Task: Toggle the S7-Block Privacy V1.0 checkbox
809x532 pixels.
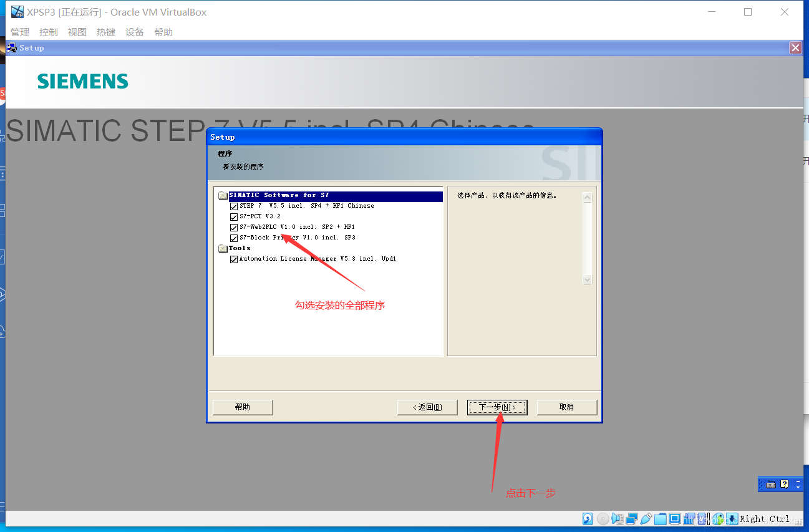Action: [234, 238]
